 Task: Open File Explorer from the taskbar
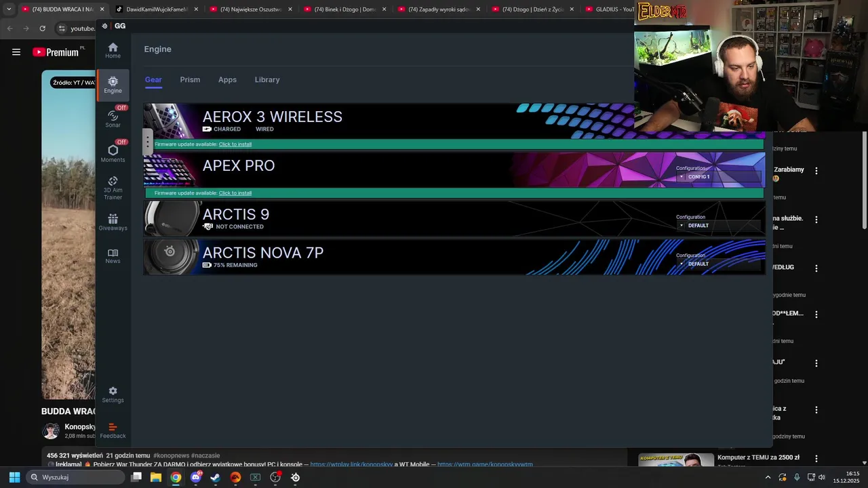(156, 477)
